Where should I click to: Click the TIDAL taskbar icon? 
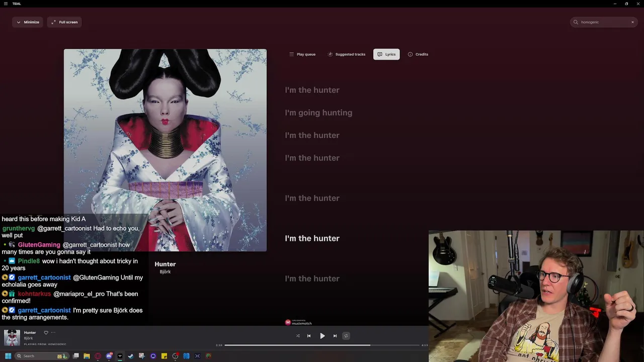tap(120, 356)
